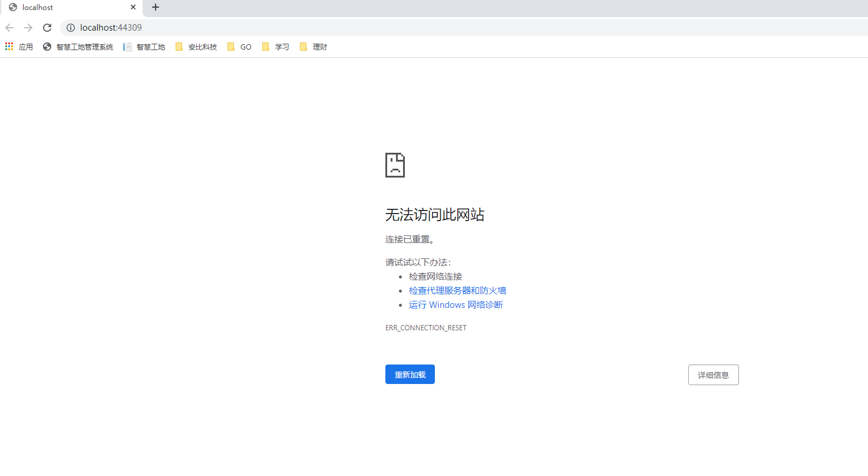Click the 运行 Windows 网络诊断 link
868x476 pixels.
[x=456, y=304]
